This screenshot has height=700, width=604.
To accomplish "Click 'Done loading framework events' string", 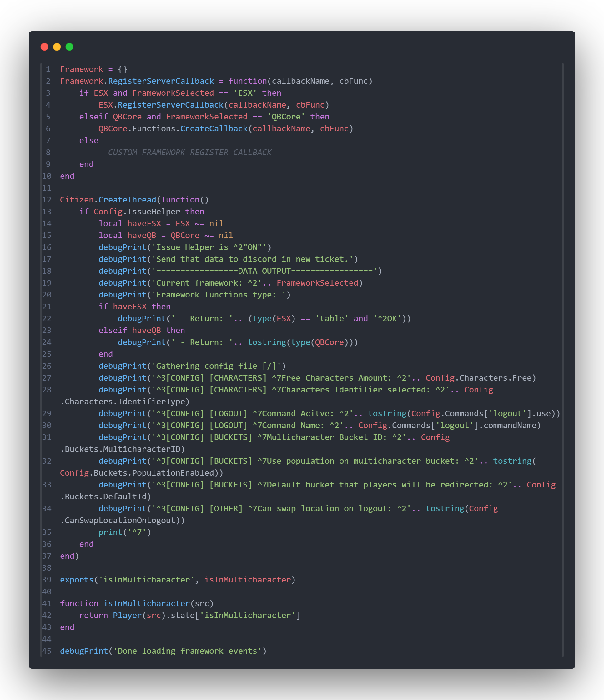I will coord(187,651).
